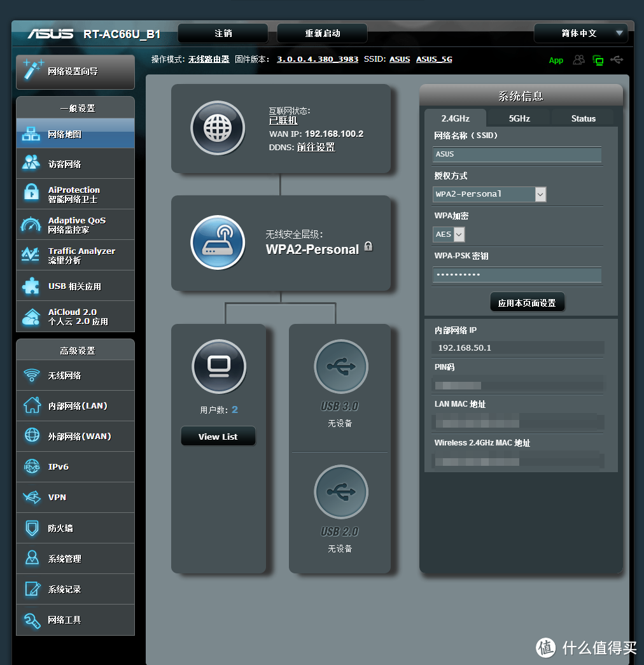Image resolution: width=644 pixels, height=665 pixels.
Task: Switch to the Status tab
Action: 584,118
